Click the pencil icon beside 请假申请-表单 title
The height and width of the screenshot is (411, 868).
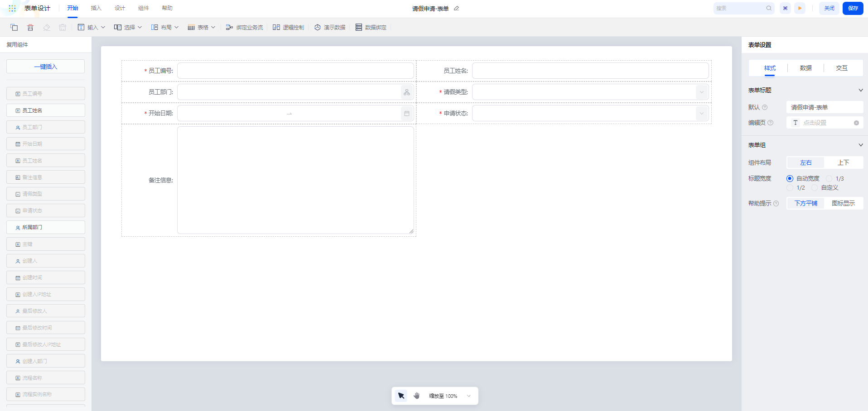click(x=456, y=8)
